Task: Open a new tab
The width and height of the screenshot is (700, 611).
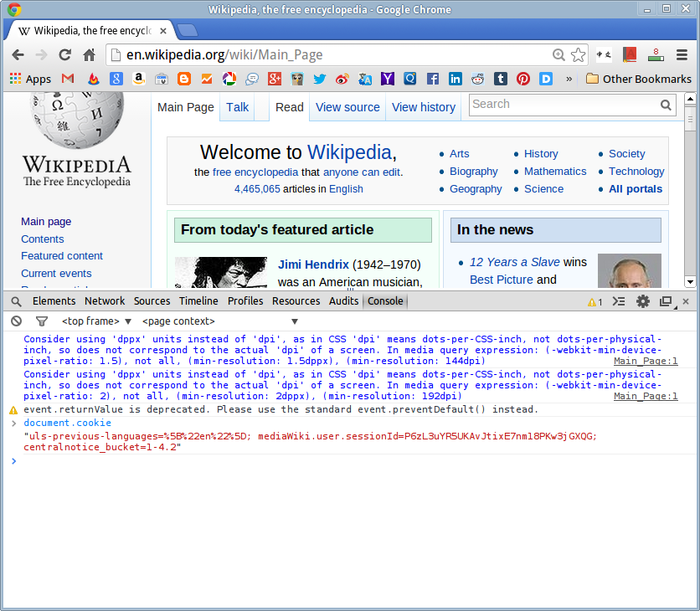Action: [188, 30]
